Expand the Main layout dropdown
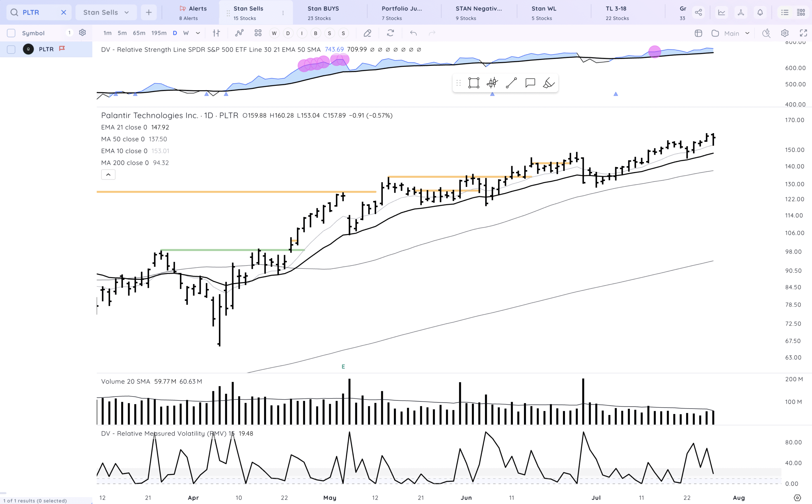The height and width of the screenshot is (504, 812). point(747,33)
